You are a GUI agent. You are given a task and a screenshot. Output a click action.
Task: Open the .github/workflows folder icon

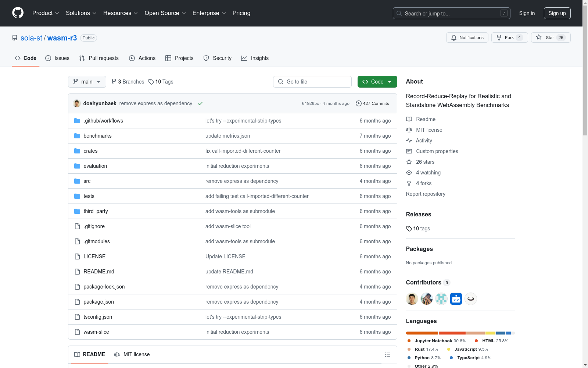[x=77, y=121]
